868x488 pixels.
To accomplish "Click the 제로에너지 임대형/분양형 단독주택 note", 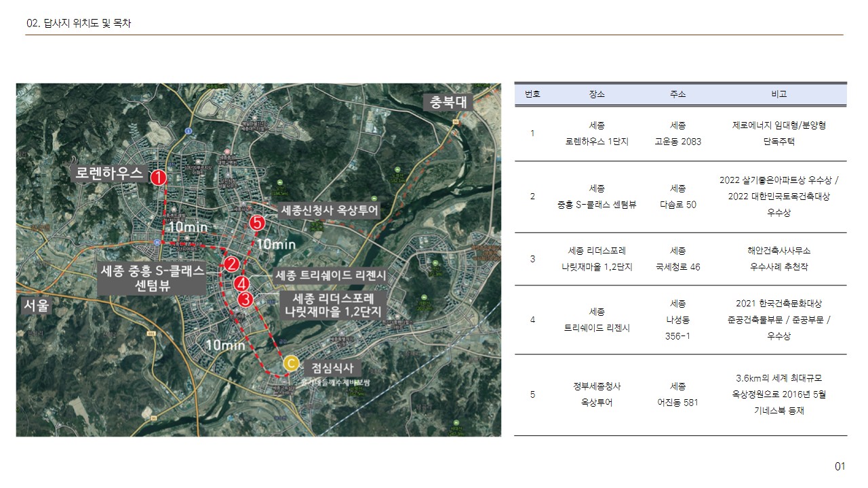I will [778, 134].
